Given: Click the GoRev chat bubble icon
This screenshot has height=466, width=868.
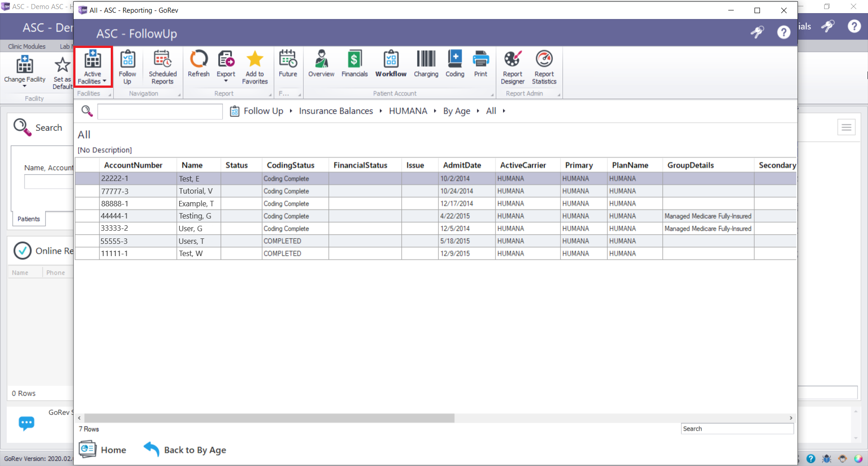Looking at the screenshot, I should tap(26, 423).
